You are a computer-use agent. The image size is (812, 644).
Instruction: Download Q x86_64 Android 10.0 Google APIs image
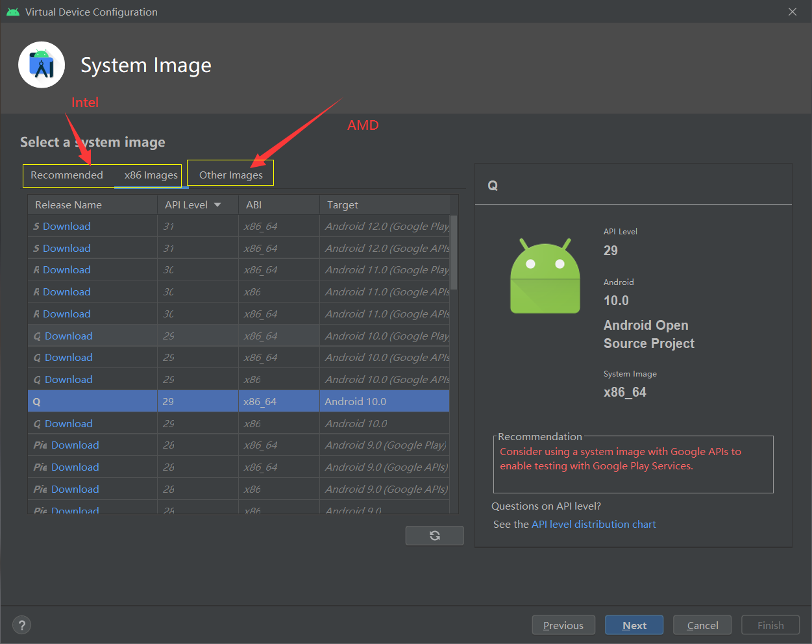pos(69,358)
